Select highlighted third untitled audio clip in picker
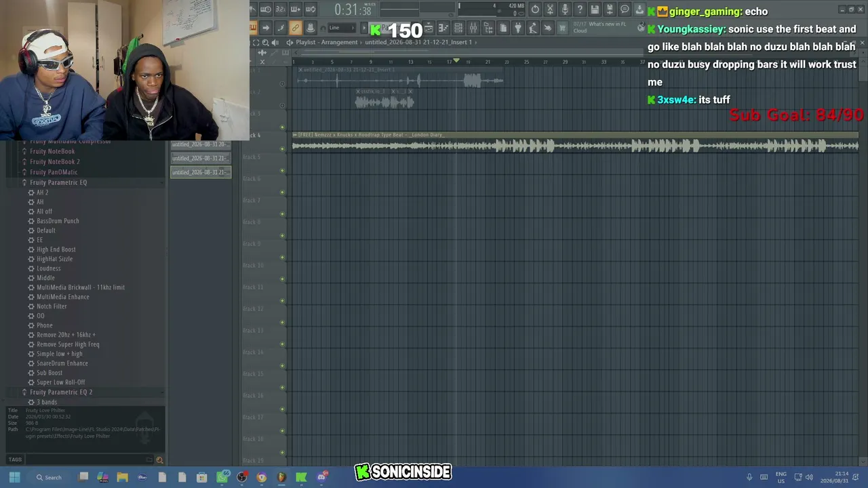 click(x=201, y=172)
